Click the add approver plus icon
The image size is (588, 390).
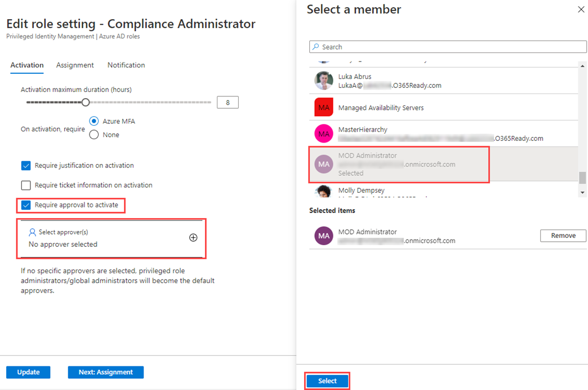point(193,237)
